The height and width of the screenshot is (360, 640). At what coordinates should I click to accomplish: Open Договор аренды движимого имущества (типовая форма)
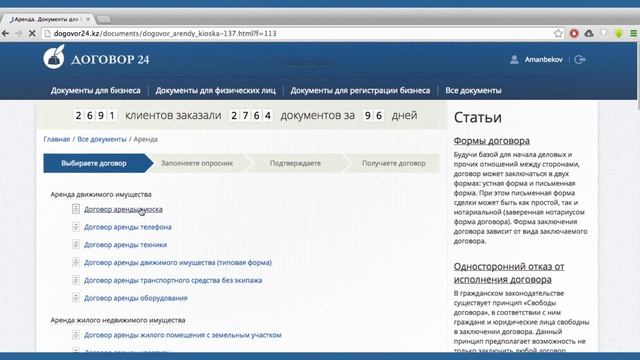tap(178, 262)
